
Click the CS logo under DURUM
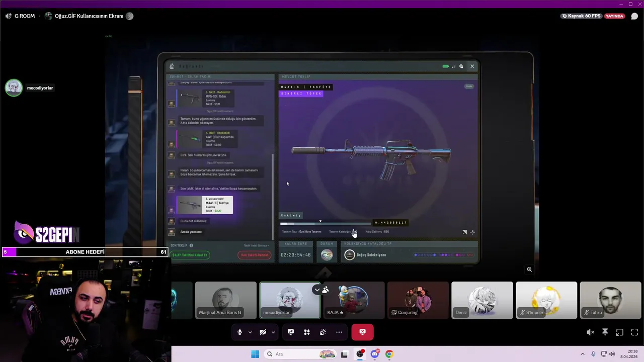coord(327,255)
